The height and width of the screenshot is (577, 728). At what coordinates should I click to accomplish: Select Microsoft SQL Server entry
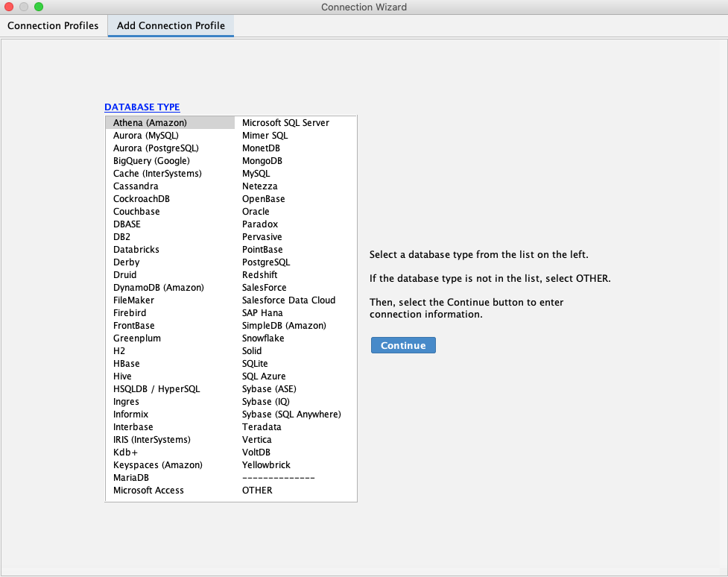(285, 122)
